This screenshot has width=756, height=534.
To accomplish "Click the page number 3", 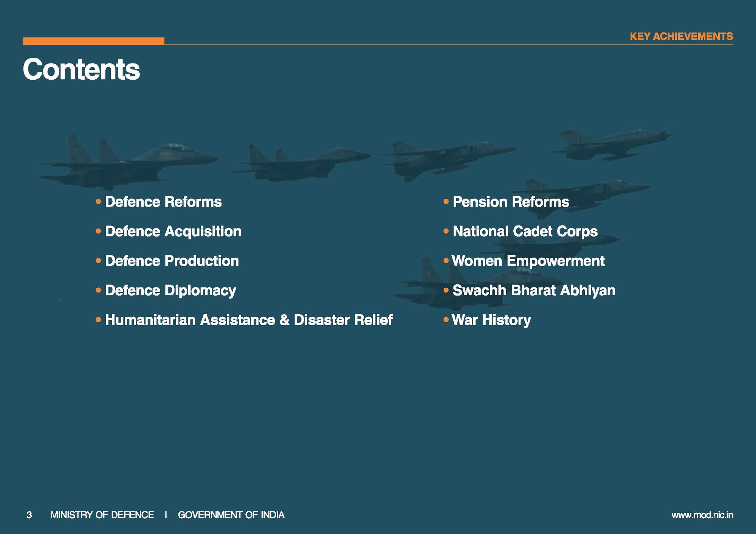I will [29, 515].
